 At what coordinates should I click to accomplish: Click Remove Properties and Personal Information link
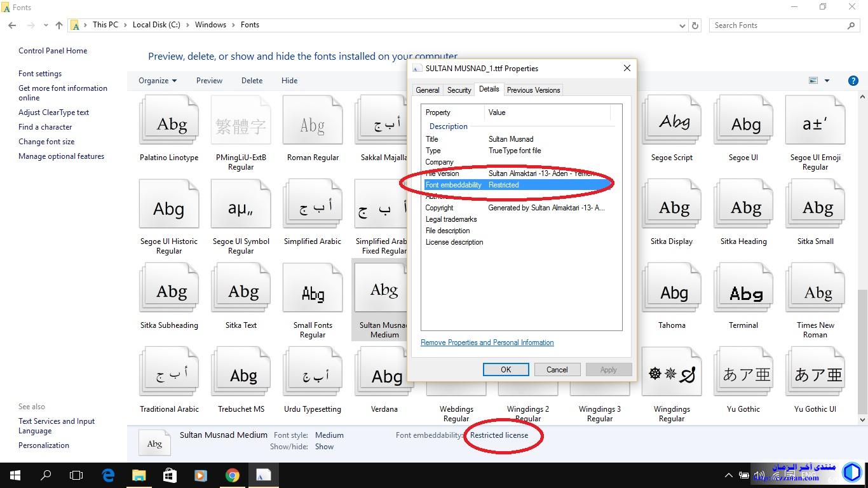click(487, 342)
